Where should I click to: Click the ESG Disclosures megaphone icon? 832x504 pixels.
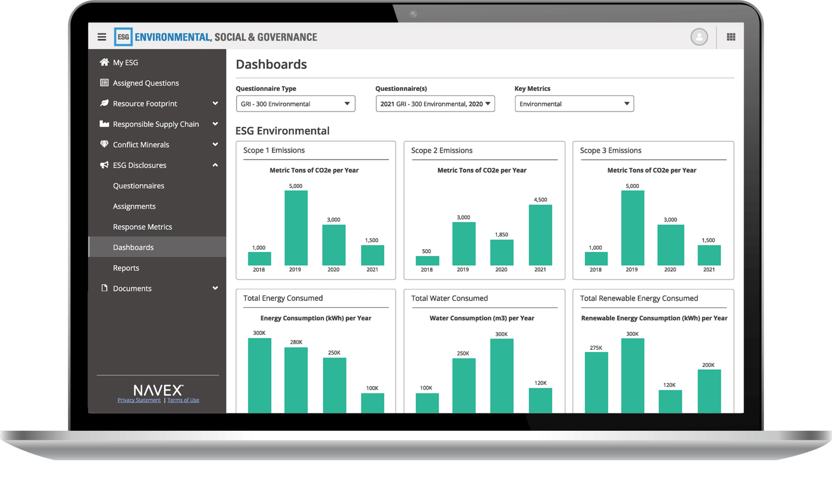[x=104, y=165]
